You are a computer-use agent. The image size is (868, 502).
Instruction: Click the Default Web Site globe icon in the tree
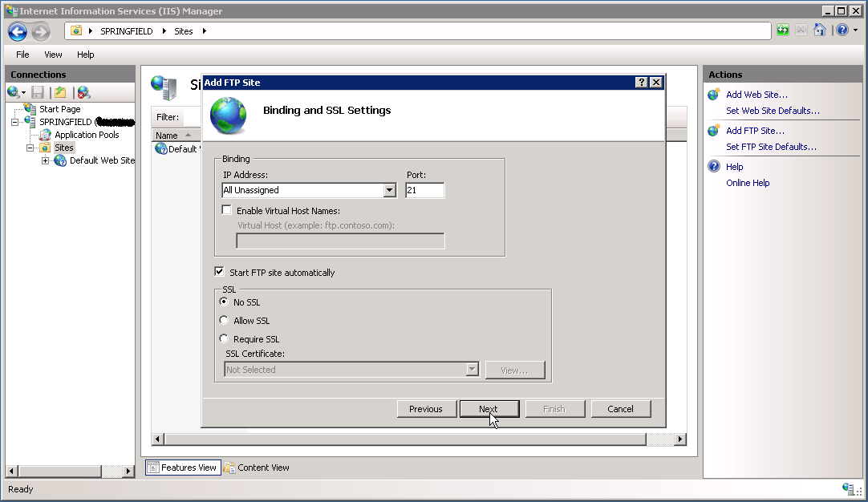pos(60,160)
